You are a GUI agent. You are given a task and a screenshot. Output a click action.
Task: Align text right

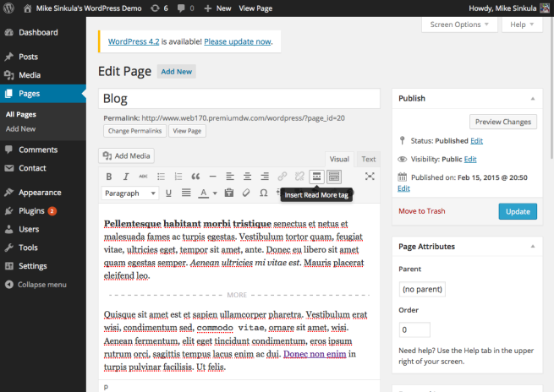tap(265, 177)
